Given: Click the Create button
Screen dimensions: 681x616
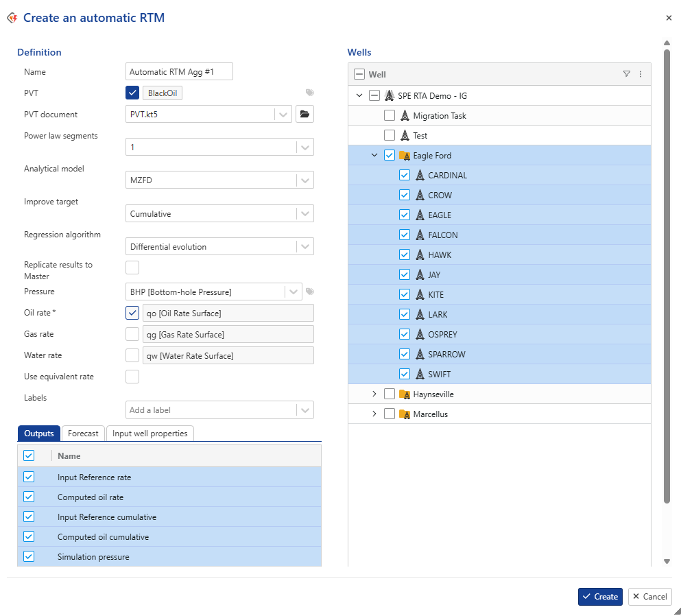Looking at the screenshot, I should click(x=600, y=597).
